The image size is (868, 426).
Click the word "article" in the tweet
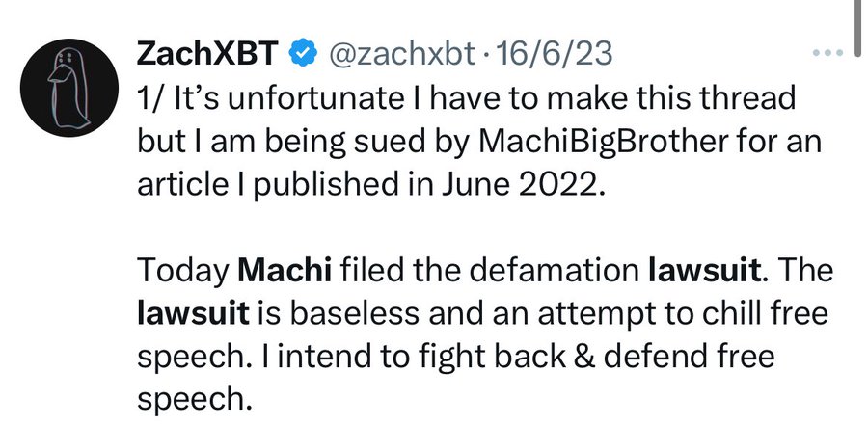click(175, 185)
